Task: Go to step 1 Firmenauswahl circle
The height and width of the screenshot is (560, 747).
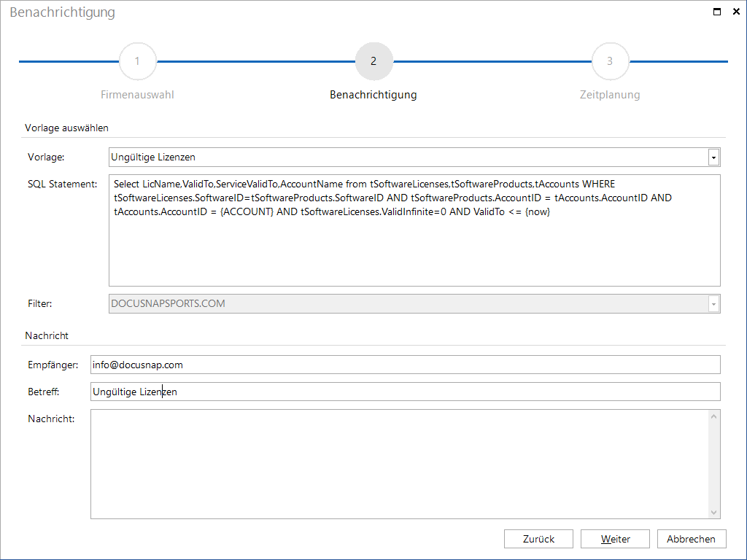Action: click(x=138, y=61)
